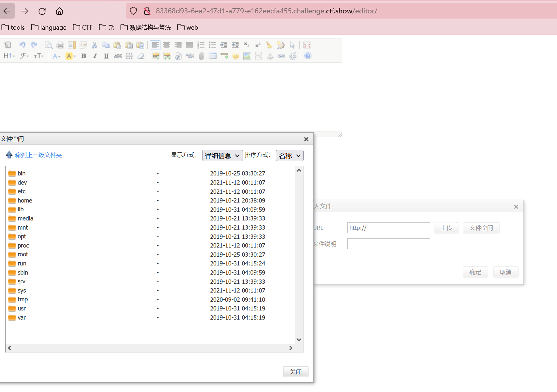The image size is (557, 392).
Task: Toggle bold formatting
Action: tap(83, 56)
